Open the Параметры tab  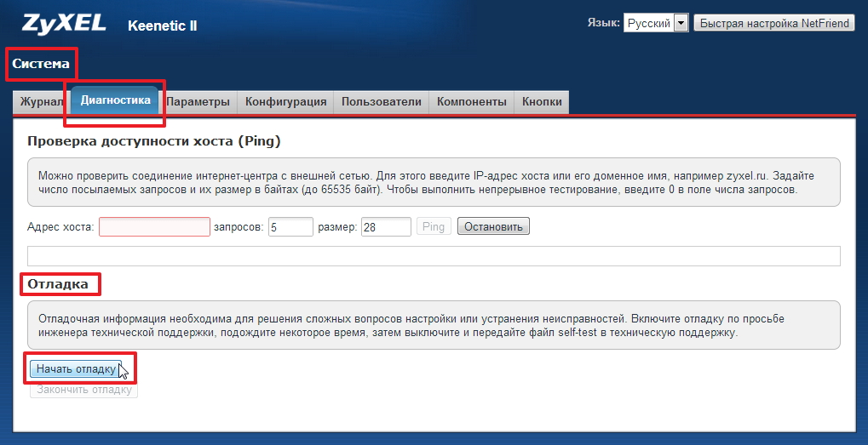[x=198, y=102]
